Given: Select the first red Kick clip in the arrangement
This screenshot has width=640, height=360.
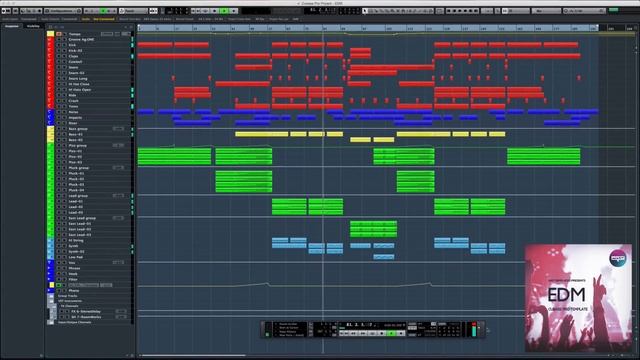Looking at the screenshot, I should click(155, 45).
